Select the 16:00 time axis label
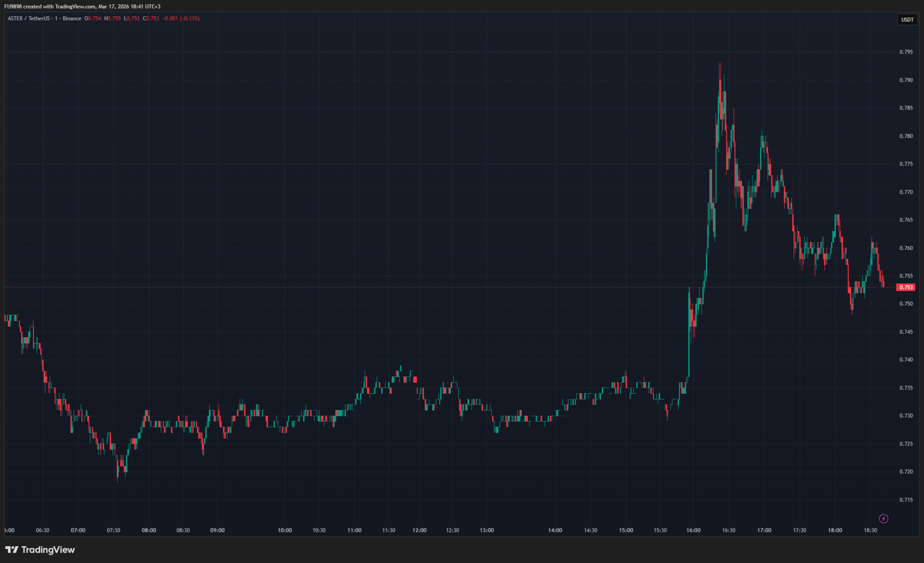This screenshot has height=563, width=924. tap(693, 530)
